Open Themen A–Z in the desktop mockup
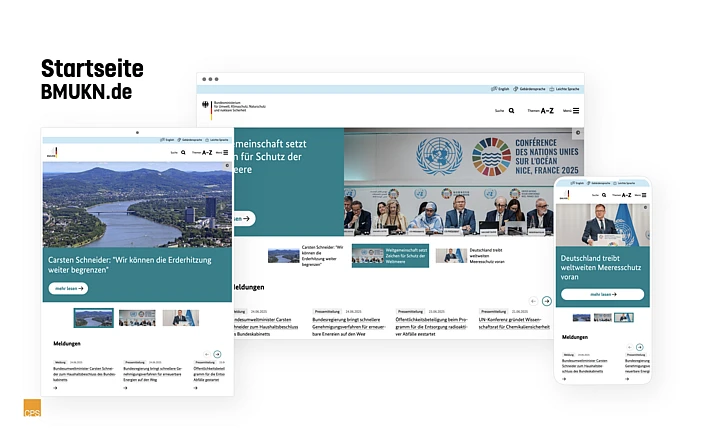Viewport: 720px width, 442px height. (x=541, y=111)
